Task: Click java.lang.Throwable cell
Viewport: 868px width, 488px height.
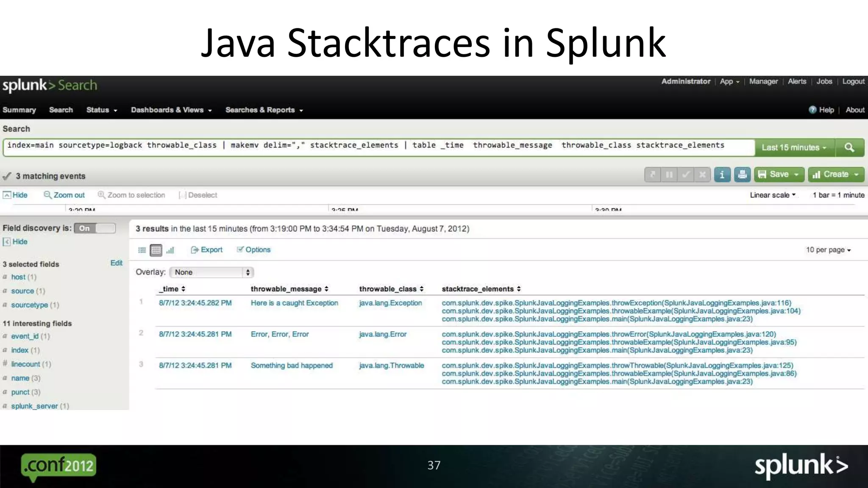Action: click(391, 366)
